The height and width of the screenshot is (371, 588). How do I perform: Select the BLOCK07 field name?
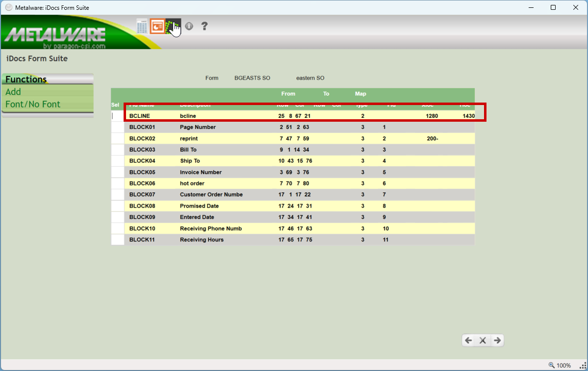pyautogui.click(x=142, y=195)
